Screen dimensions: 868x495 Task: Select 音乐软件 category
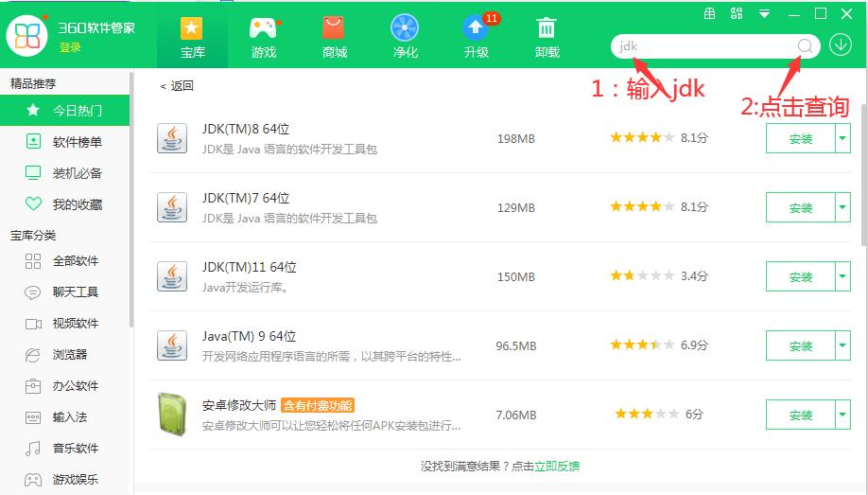point(64,449)
